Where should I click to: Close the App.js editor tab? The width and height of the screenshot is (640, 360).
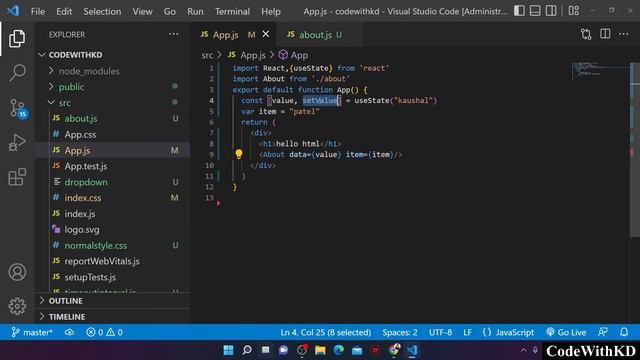[266, 34]
